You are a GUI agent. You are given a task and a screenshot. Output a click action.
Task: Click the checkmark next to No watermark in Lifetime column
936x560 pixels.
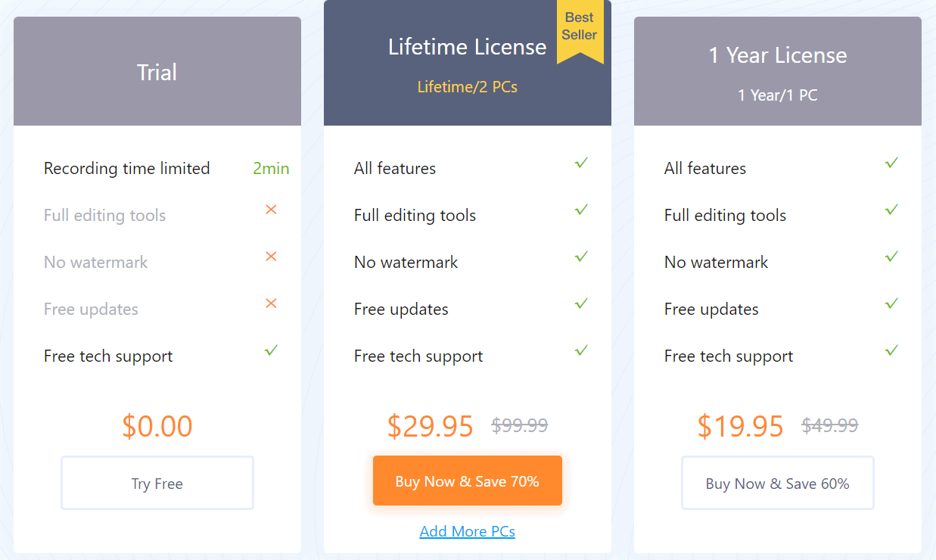click(x=580, y=257)
